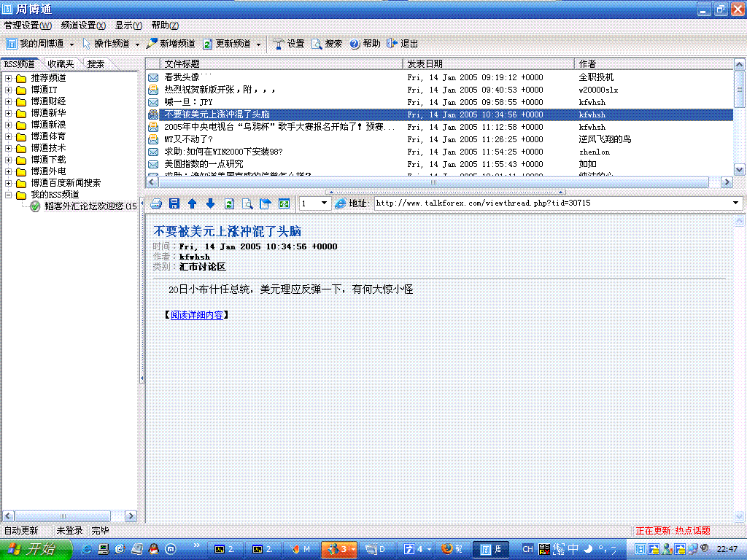The height and width of the screenshot is (560, 747).
Task: Click article icon of MT又不动了 row
Action: [x=153, y=139]
